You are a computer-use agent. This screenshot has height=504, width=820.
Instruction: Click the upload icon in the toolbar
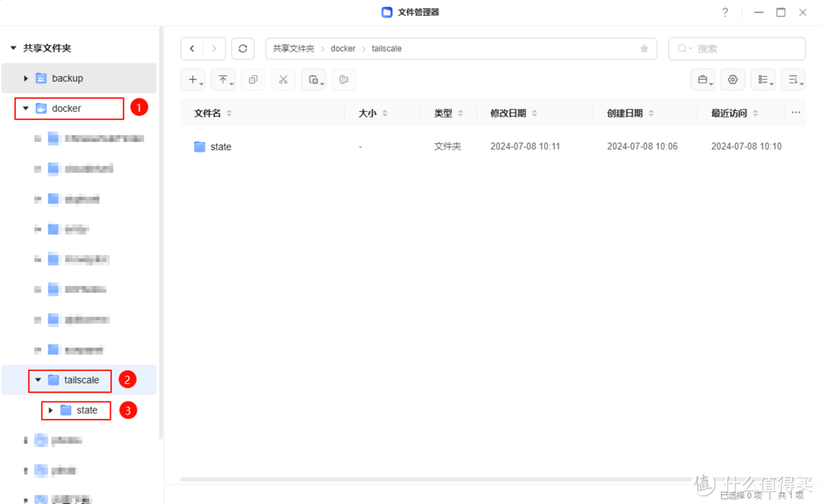[x=222, y=79]
